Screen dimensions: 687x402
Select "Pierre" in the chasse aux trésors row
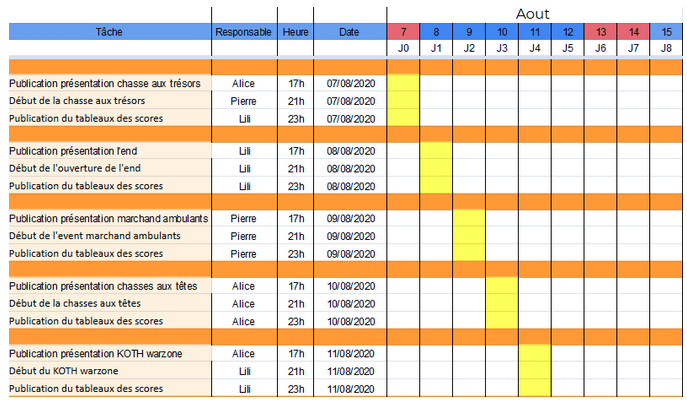coord(243,101)
